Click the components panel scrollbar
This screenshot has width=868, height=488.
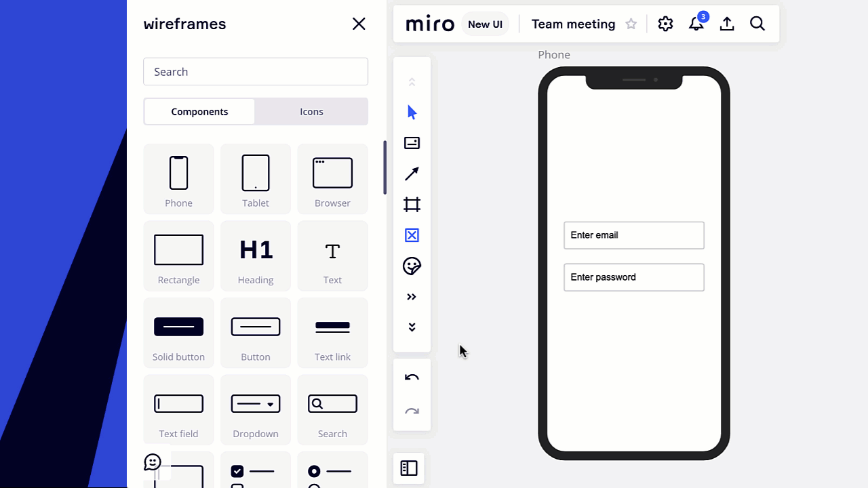tap(385, 168)
